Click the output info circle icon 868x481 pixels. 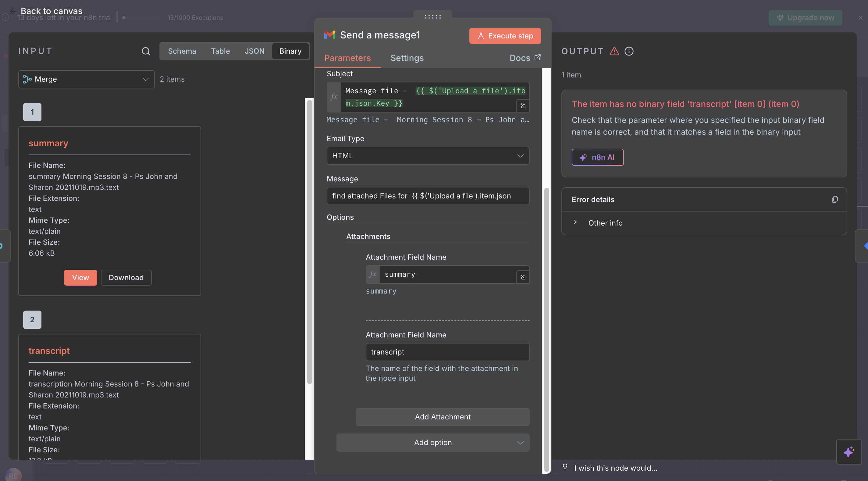pyautogui.click(x=629, y=51)
